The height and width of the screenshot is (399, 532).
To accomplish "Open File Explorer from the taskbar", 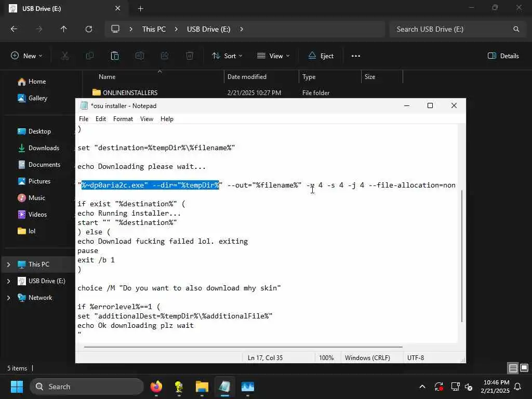I will (x=202, y=387).
